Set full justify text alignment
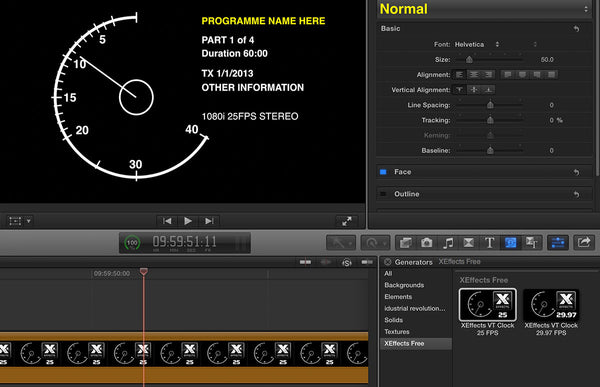This screenshot has width=600, height=387. [x=551, y=75]
